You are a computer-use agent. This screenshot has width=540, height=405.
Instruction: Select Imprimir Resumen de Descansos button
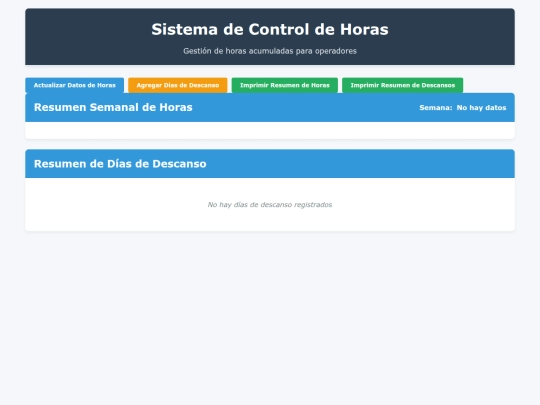point(403,85)
